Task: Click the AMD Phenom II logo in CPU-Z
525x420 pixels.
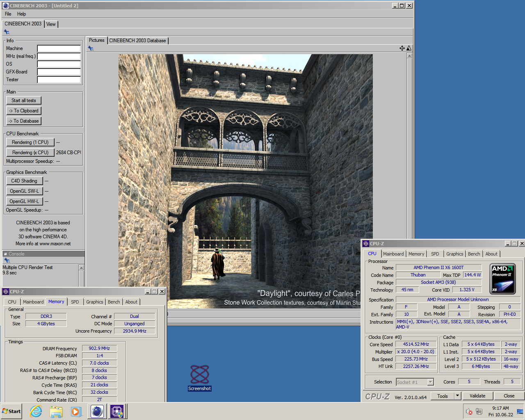Action: (502, 279)
